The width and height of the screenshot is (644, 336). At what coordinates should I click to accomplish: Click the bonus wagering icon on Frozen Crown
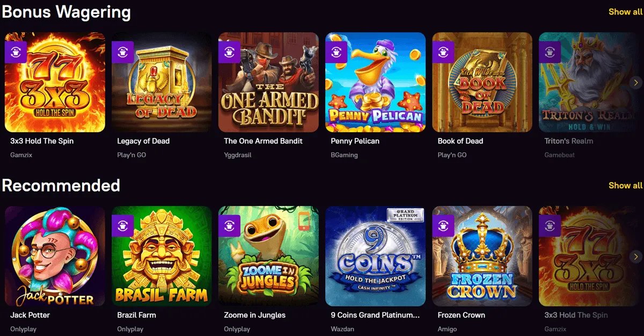pyautogui.click(x=443, y=225)
